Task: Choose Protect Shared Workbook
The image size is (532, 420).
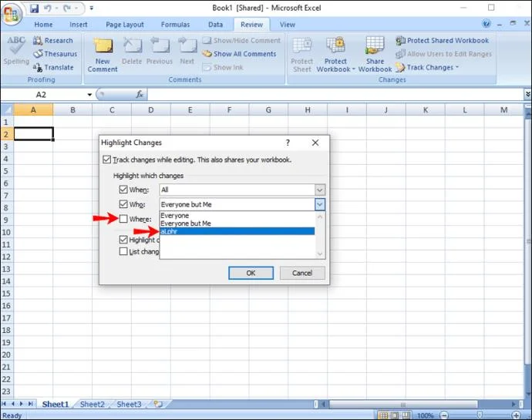Action: [443, 40]
